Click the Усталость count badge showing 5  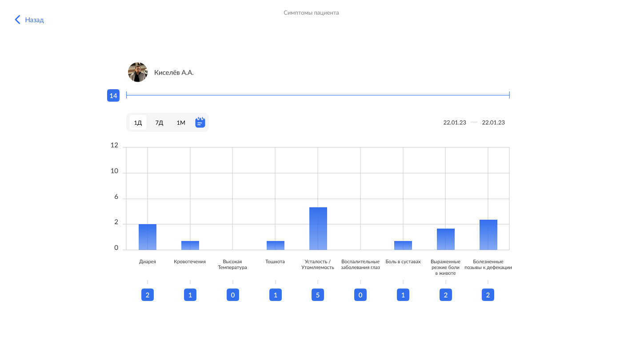[318, 295]
